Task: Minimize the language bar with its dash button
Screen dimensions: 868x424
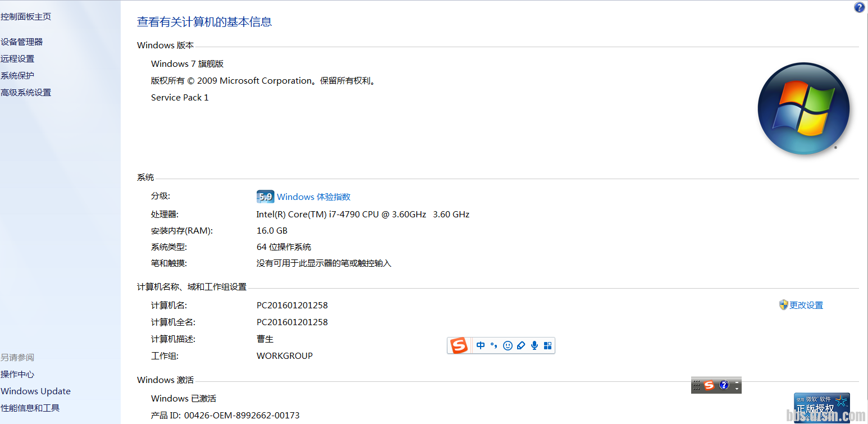Action: (x=737, y=382)
